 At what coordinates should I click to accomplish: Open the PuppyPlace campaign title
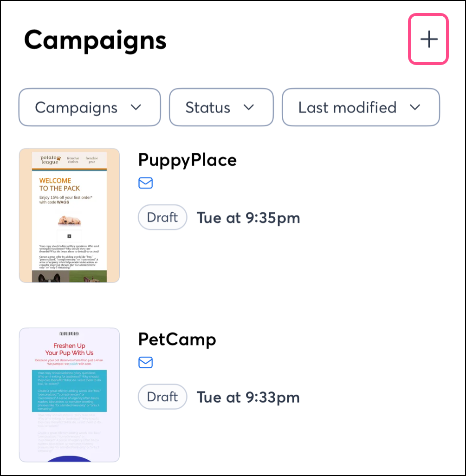[x=188, y=160]
